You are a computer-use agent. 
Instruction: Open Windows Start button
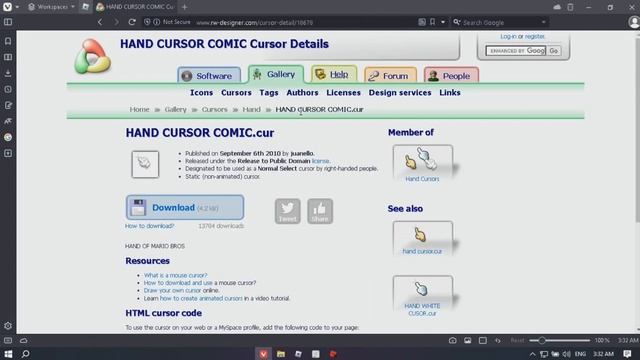point(8,353)
